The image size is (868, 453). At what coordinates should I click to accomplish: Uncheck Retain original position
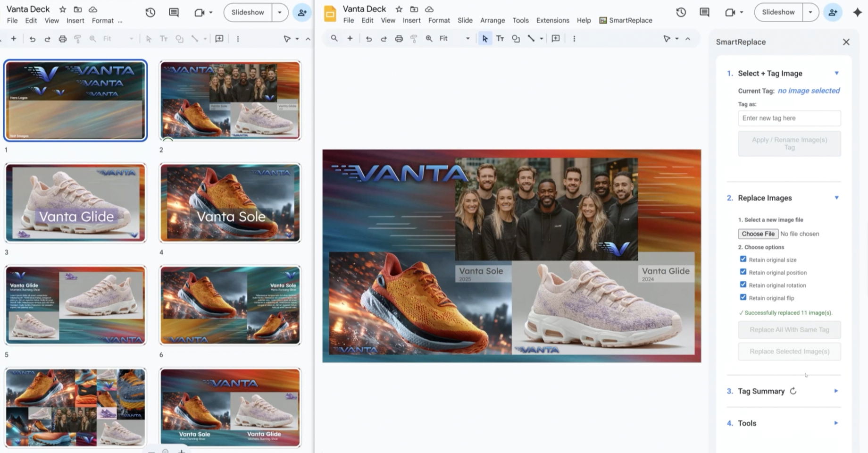(743, 272)
